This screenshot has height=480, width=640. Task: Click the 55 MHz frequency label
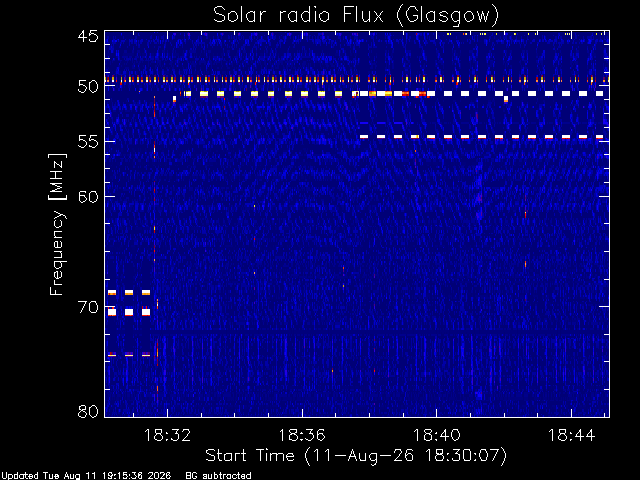[88, 142]
